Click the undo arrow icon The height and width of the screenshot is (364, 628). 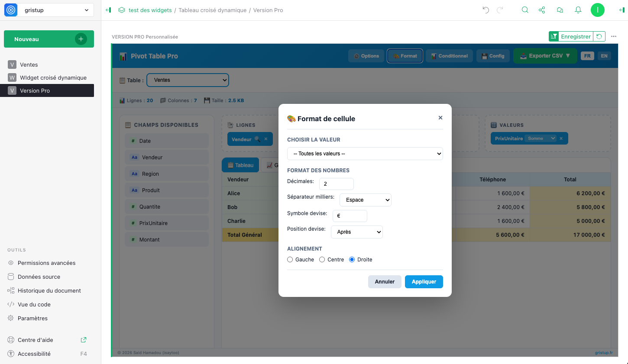[x=486, y=10]
